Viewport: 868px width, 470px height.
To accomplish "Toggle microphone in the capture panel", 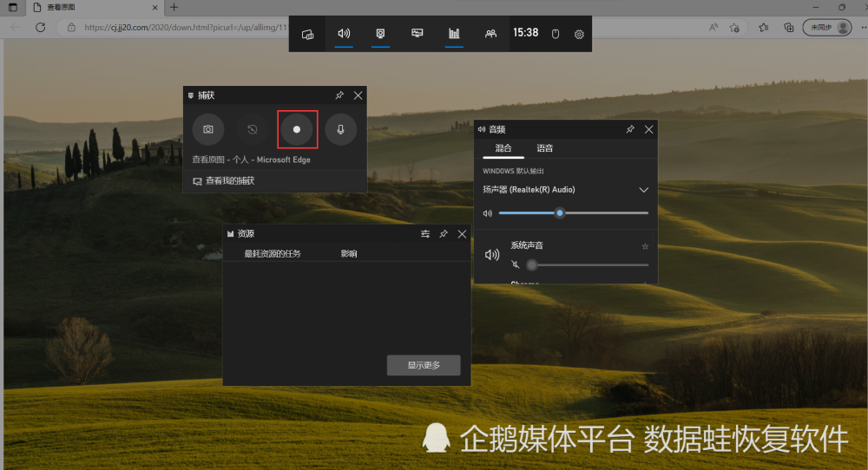I will pos(340,129).
